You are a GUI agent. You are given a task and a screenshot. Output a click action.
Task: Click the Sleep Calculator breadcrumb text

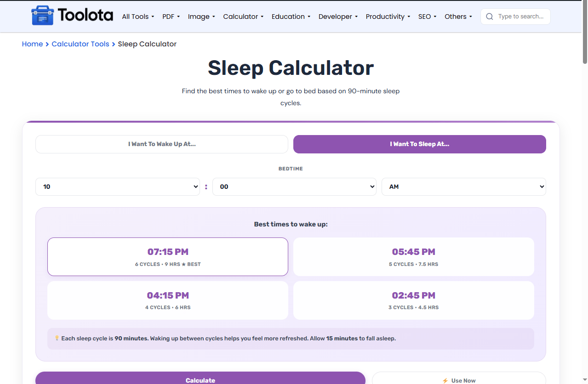tap(147, 44)
